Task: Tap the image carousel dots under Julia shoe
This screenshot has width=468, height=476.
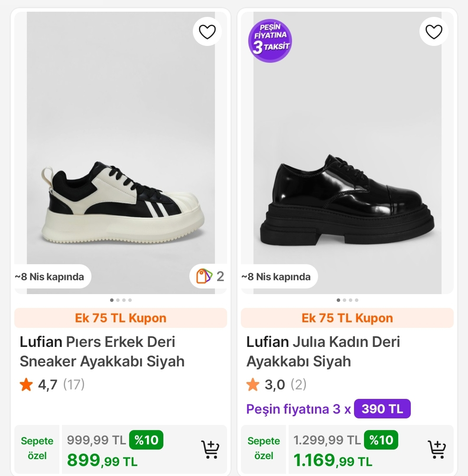Action: point(348,300)
